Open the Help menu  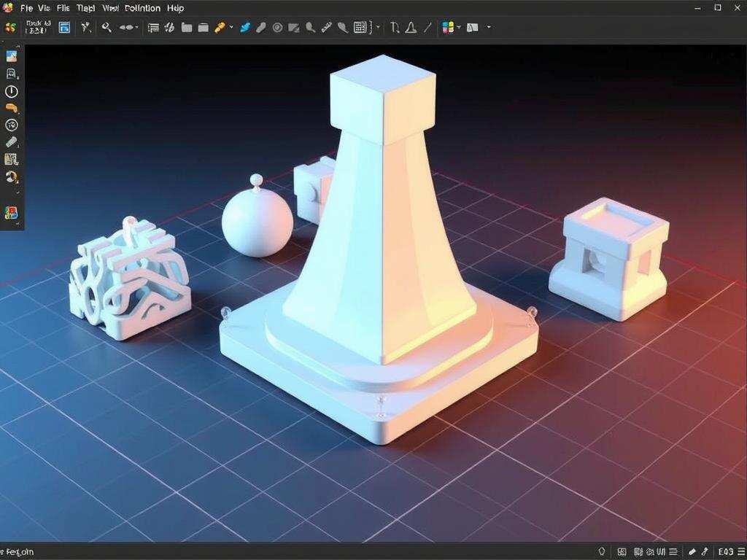click(174, 8)
